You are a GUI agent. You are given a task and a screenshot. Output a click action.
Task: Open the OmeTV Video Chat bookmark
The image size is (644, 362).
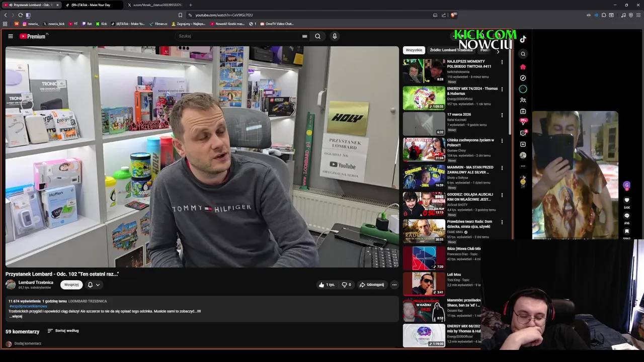coord(277,24)
